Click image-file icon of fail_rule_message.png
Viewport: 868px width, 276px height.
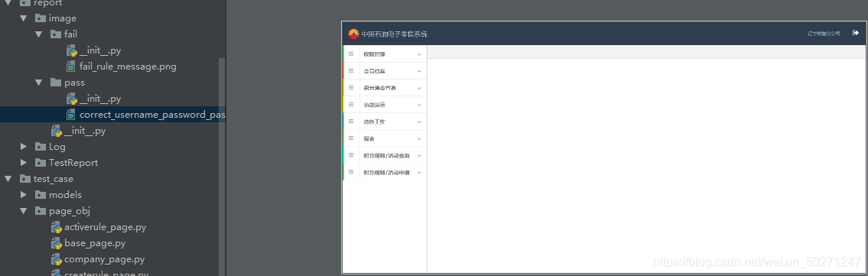pyautogui.click(x=71, y=67)
